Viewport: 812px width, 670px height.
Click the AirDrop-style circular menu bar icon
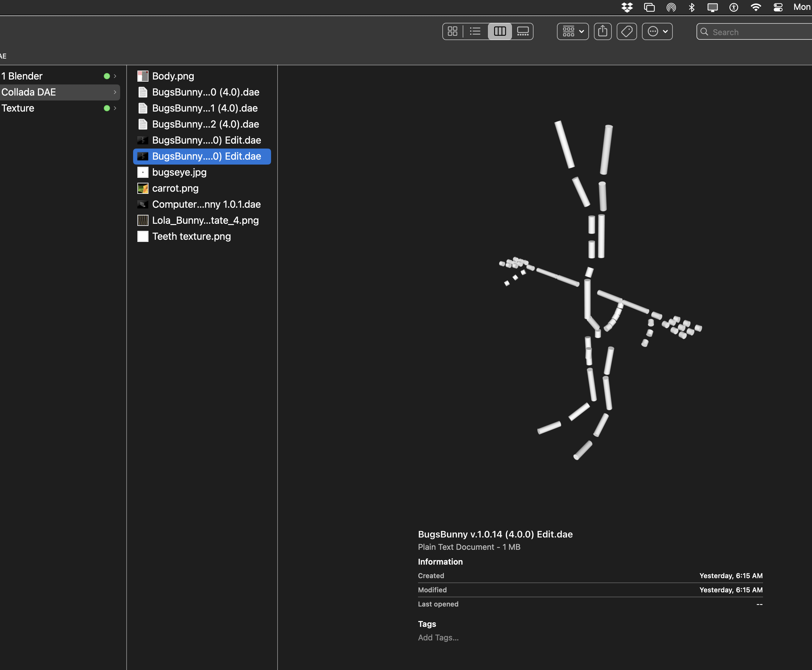(x=671, y=7)
